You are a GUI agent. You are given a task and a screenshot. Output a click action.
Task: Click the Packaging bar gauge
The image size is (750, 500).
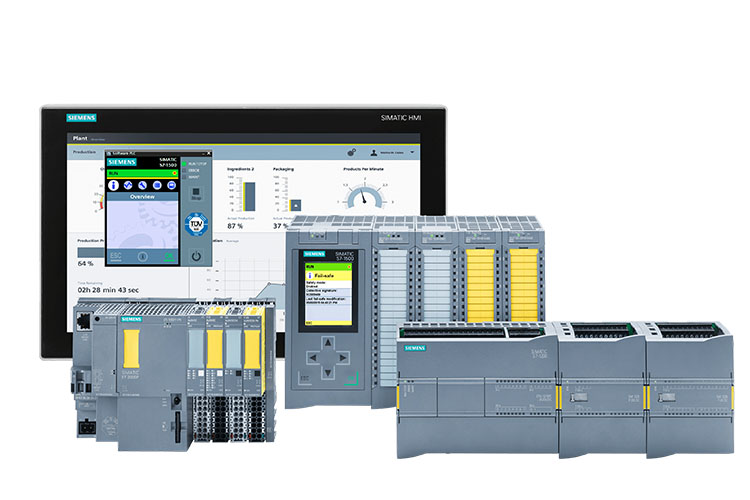[x=288, y=195]
